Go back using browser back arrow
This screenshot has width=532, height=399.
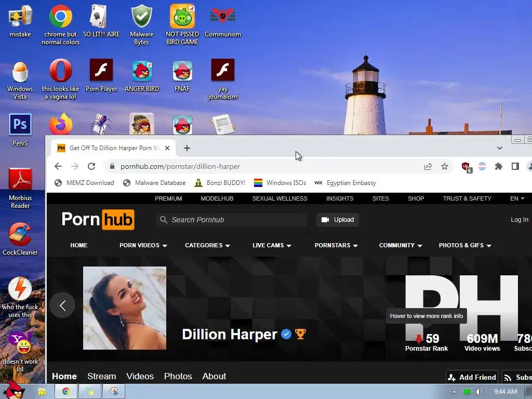coord(58,166)
